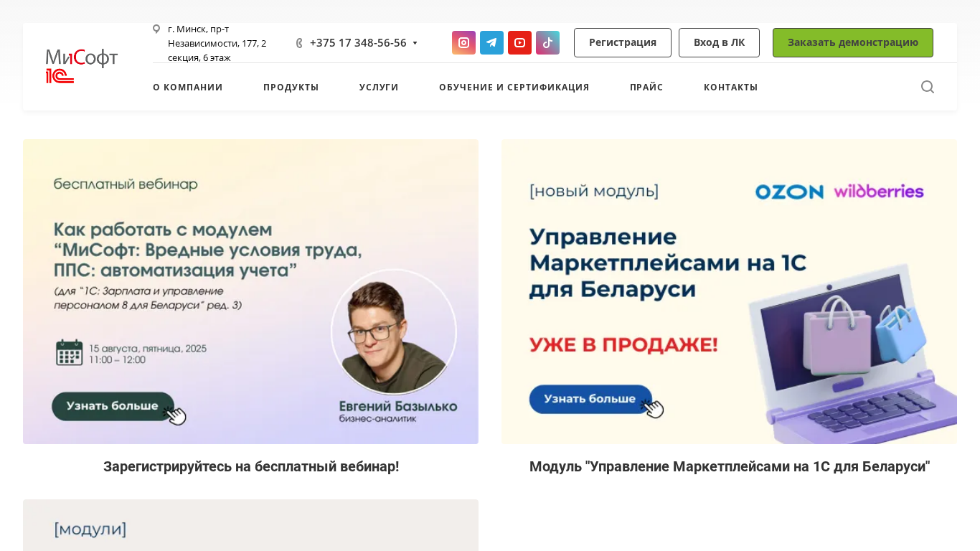Open the TikTok social icon
980x551 pixels.
(547, 42)
